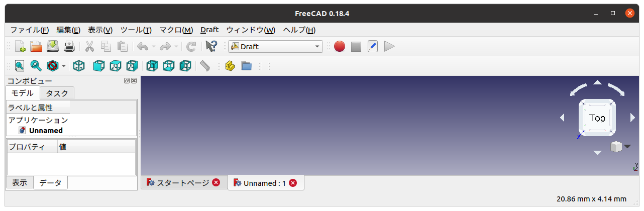Open the Draft workbench dropdown
This screenshot has height=211, width=644.
[x=275, y=47]
